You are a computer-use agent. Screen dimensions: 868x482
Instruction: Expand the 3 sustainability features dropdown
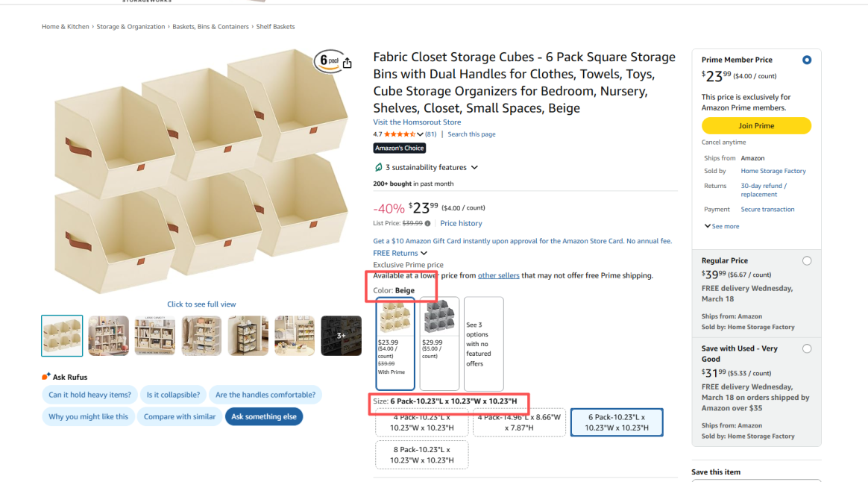point(474,168)
